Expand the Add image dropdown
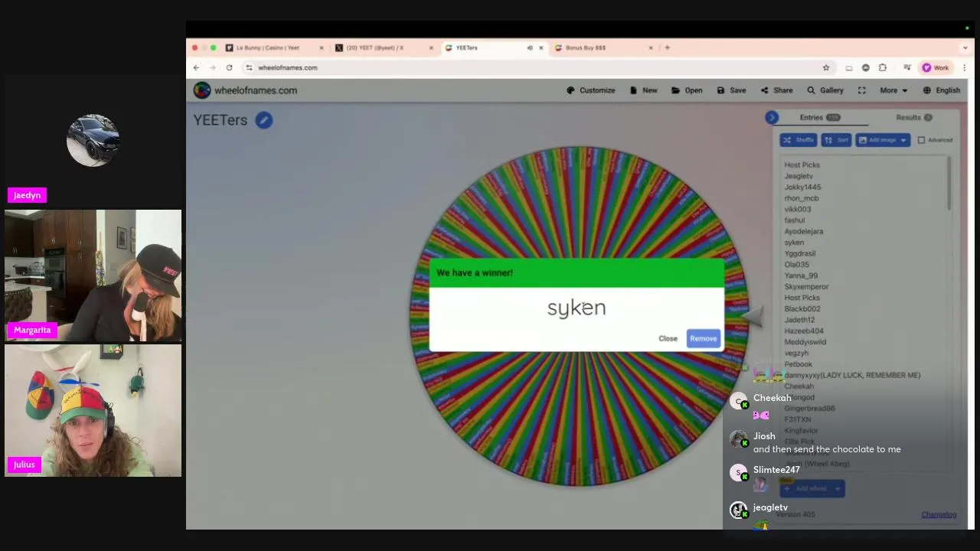Screen dimensions: 980x551 point(903,140)
